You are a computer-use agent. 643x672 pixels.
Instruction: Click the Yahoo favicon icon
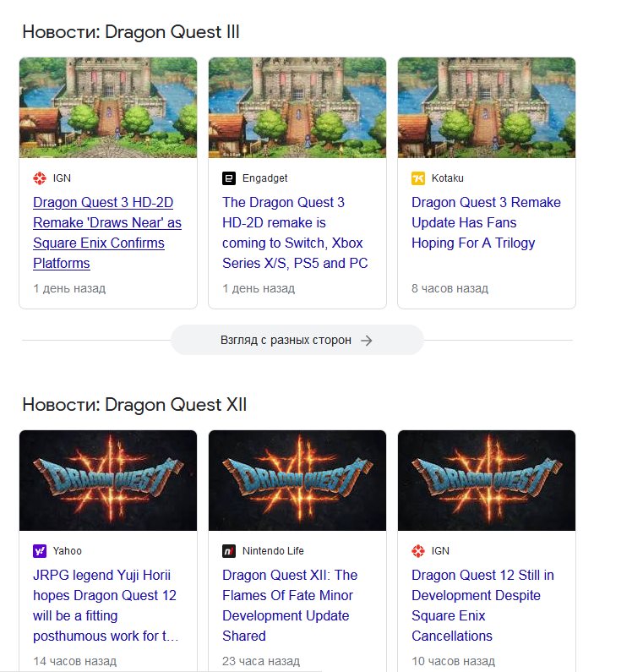coord(40,551)
